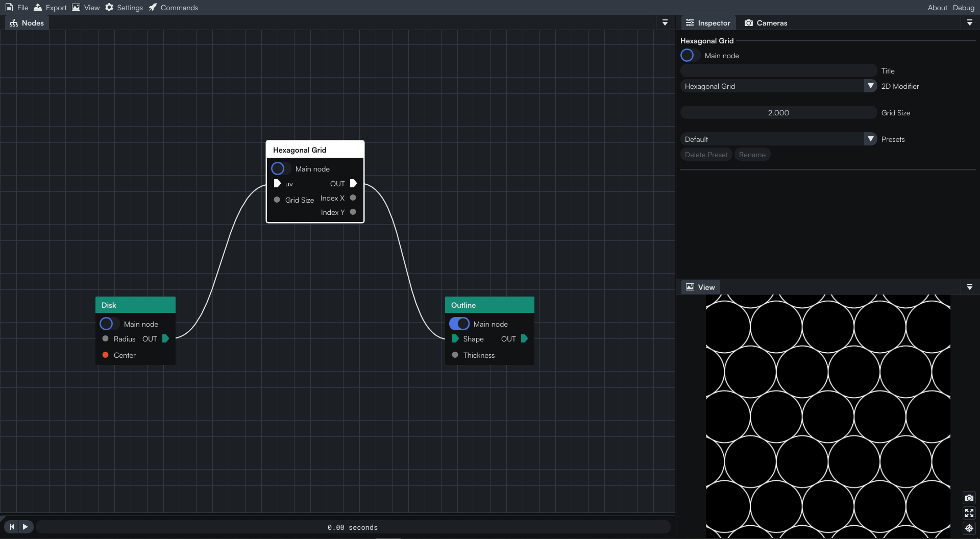
Task: Click the OUT socket on Disk node
Action: point(165,338)
